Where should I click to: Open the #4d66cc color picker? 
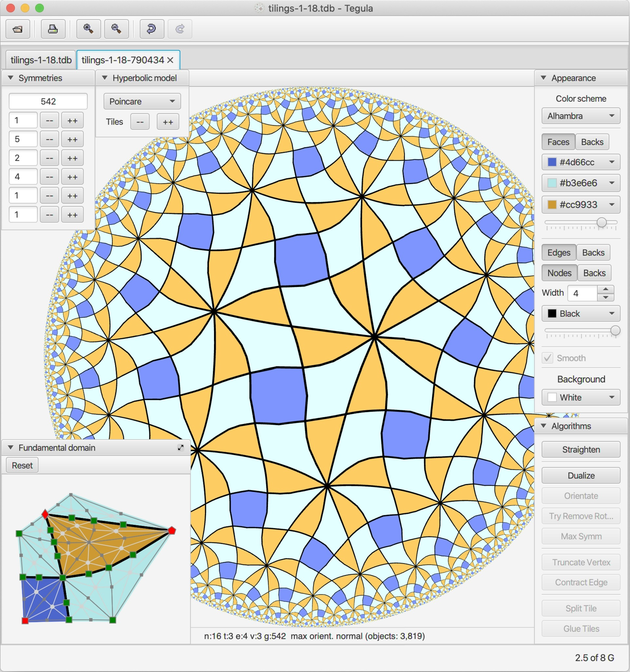[581, 162]
